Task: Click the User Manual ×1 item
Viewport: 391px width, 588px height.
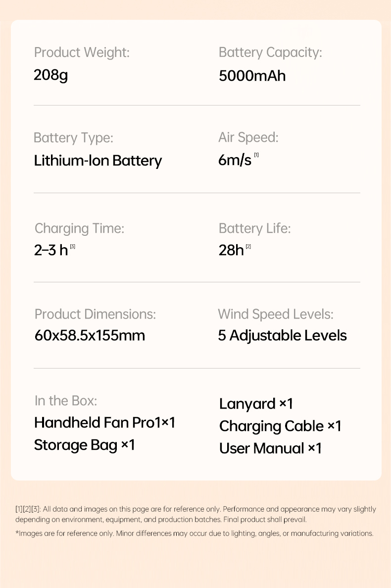Action: point(270,448)
